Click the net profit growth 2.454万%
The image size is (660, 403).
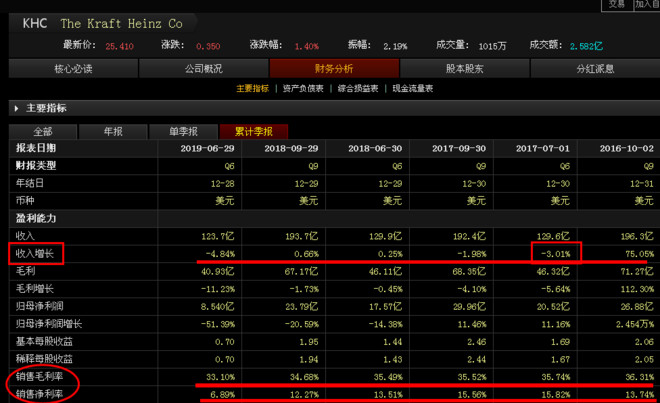click(x=635, y=324)
